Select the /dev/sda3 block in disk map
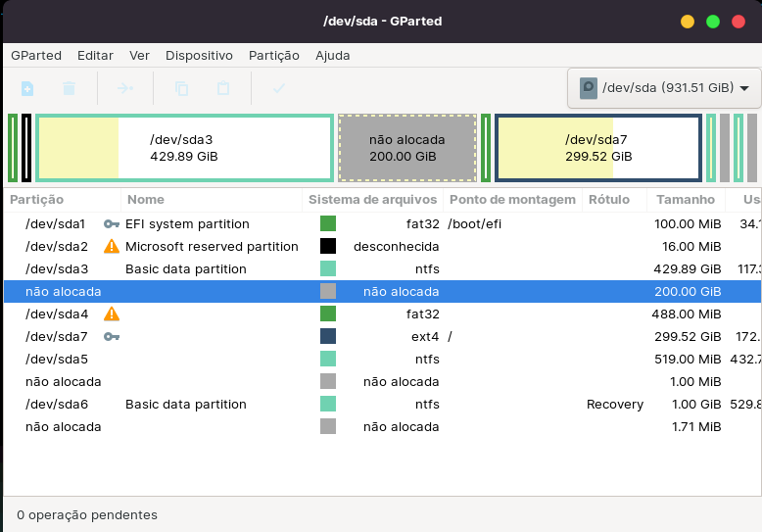Screen dimensions: 762x532 (x=184, y=148)
